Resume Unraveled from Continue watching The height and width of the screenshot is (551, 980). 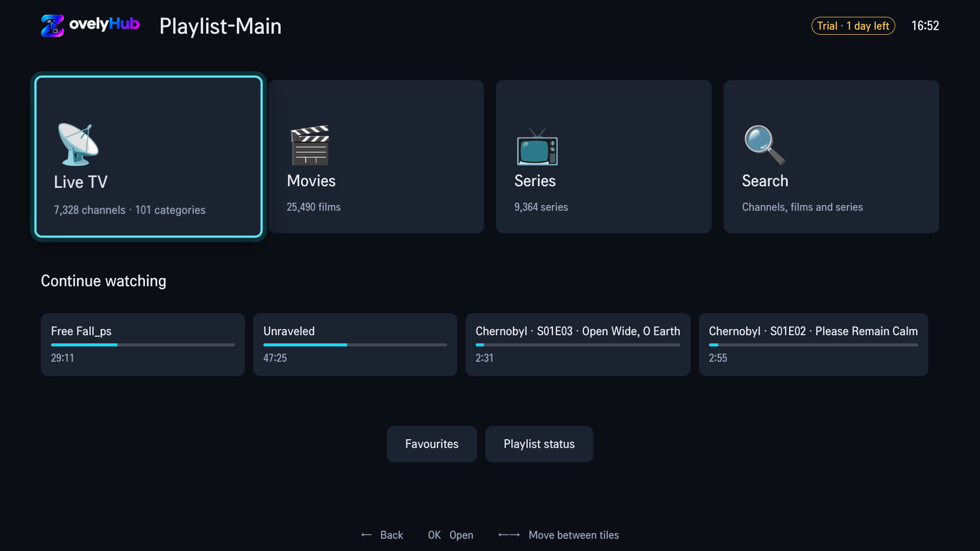(355, 344)
